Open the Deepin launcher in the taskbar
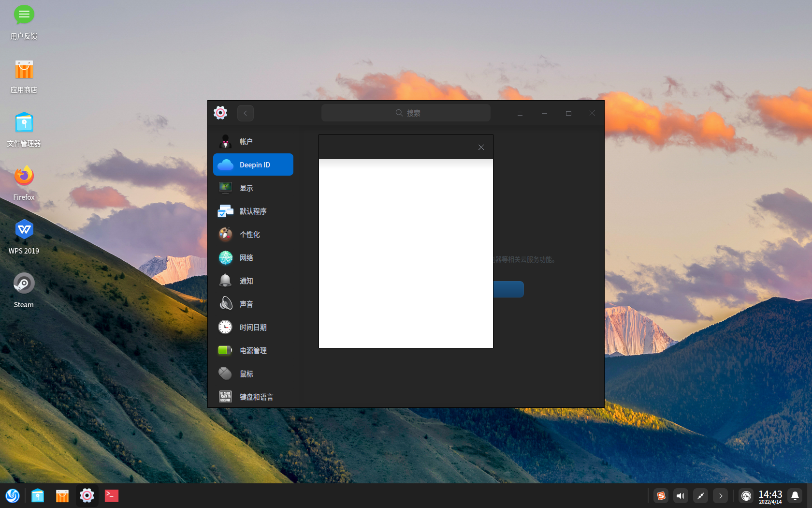This screenshot has height=508, width=812. point(13,496)
